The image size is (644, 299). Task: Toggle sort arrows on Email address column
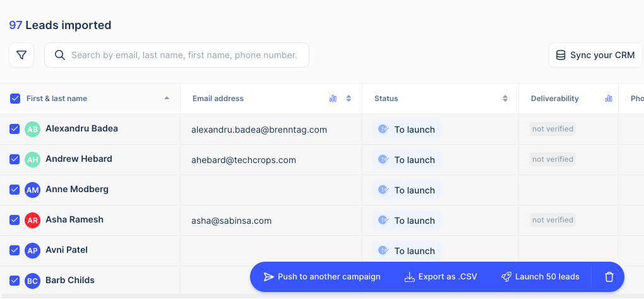tap(349, 99)
